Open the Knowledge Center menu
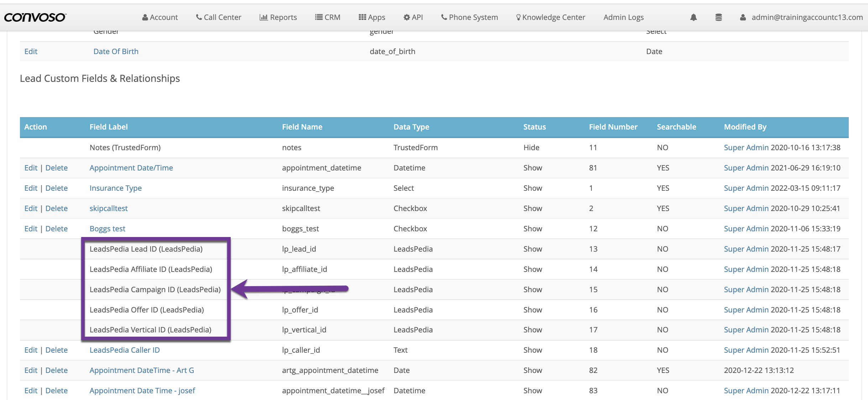868x400 pixels. (550, 17)
